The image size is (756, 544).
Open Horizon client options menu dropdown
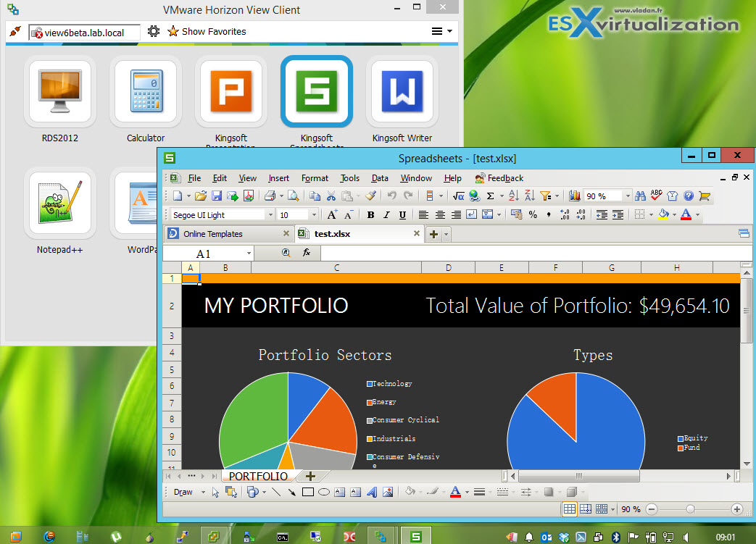pyautogui.click(x=442, y=31)
